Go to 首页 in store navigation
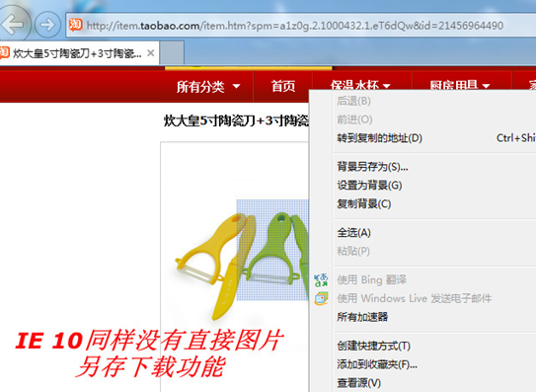This screenshot has width=536, height=392. [283, 86]
